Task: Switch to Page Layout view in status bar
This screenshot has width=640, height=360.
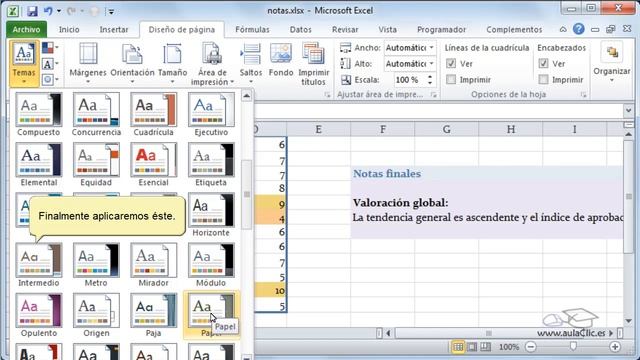Action: tap(472, 347)
